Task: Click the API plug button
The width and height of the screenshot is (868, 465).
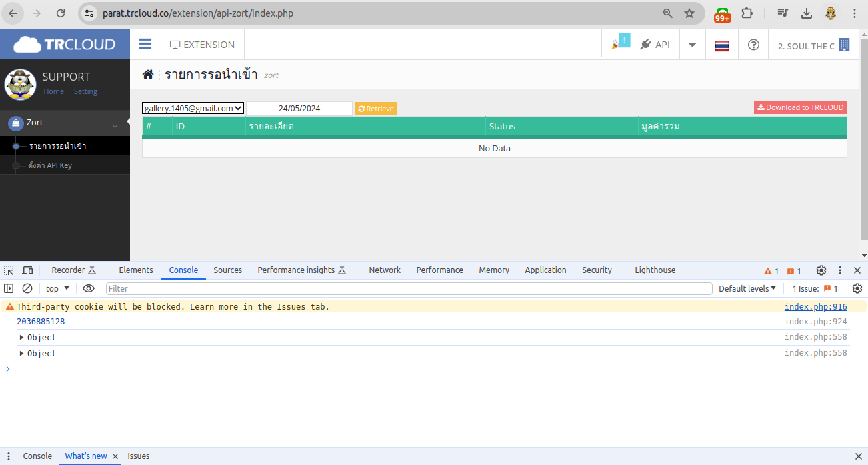Action: (655, 45)
